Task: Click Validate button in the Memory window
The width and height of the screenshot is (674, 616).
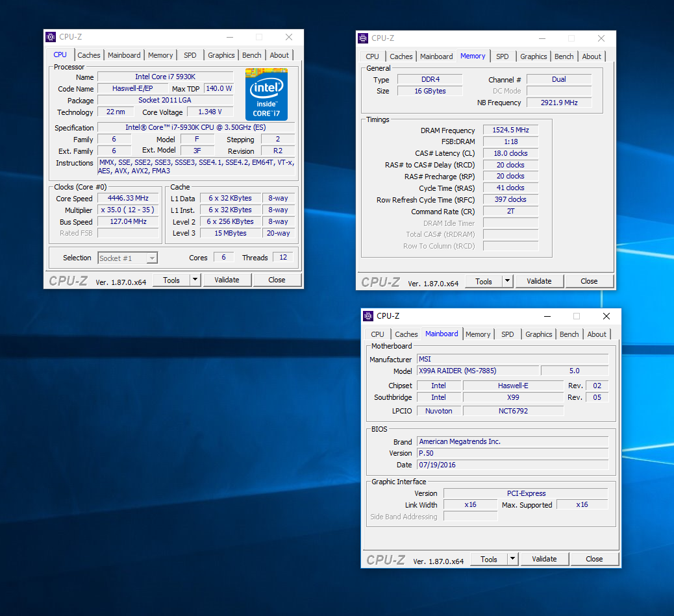Action: [539, 281]
